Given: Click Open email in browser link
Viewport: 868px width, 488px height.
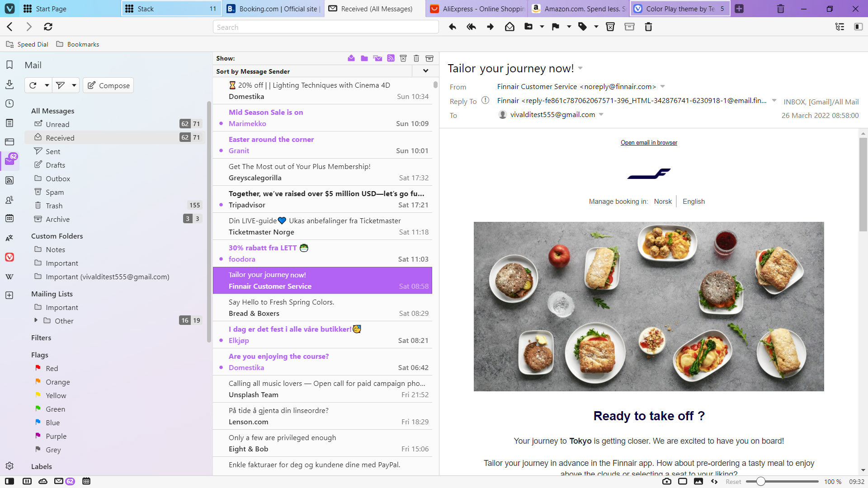Looking at the screenshot, I should (x=649, y=143).
